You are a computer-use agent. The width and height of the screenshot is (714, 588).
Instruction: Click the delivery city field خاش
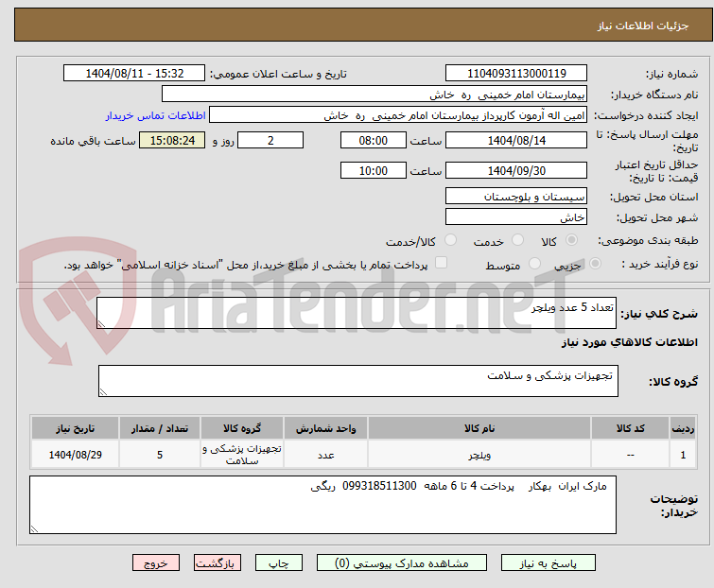pos(516,217)
